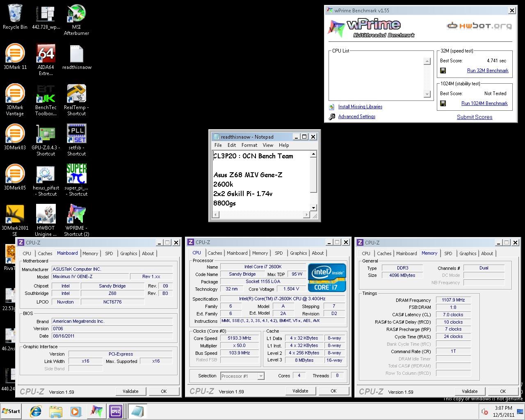Open the WPRIME Shortcut (2) icon
The image size is (525, 420).
77,221
